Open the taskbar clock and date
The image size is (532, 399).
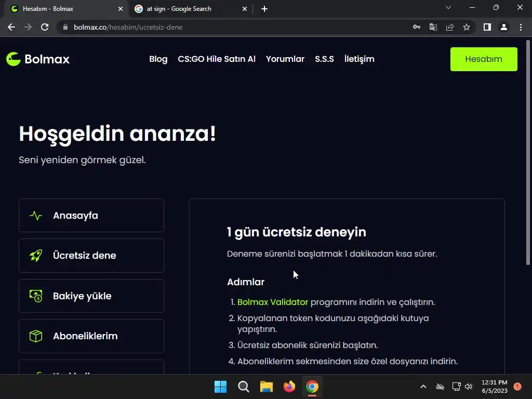495,387
